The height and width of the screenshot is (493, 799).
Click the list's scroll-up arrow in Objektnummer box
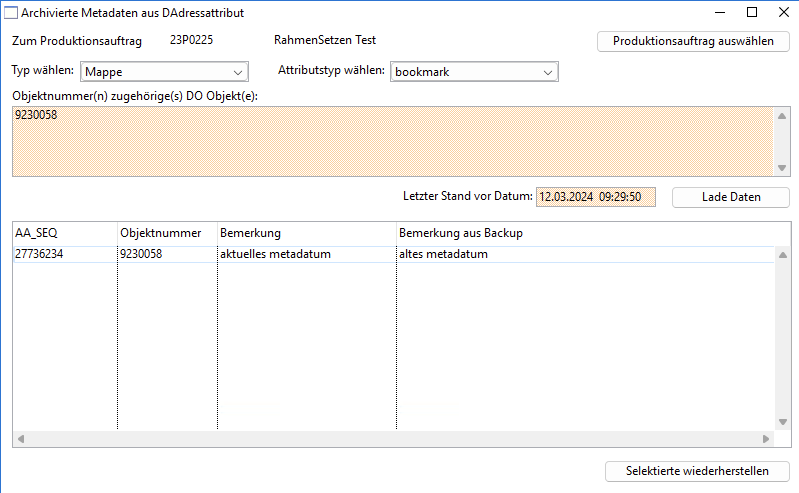pos(782,115)
